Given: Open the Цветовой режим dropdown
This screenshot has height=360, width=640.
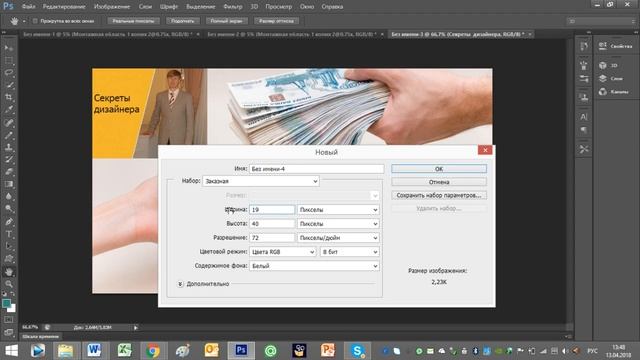Looking at the screenshot, I should (282, 252).
